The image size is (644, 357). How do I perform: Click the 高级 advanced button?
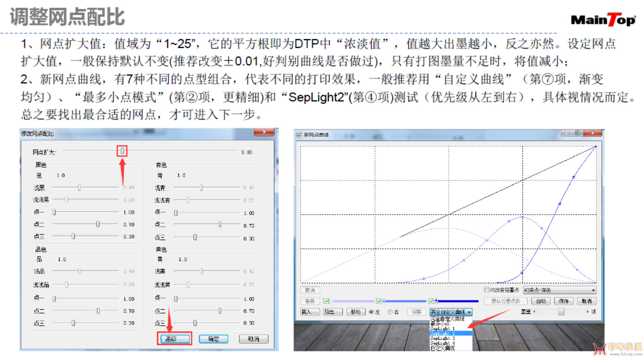(174, 339)
